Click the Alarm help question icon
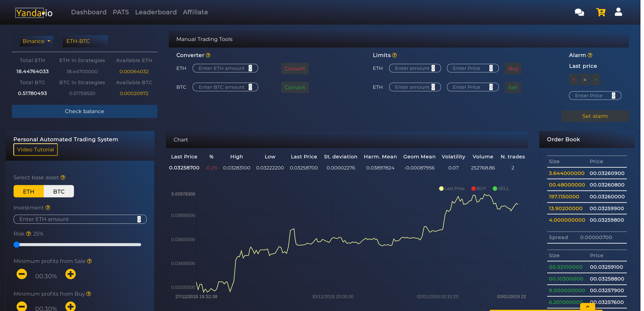Viewport: 644px width, 311px height. tap(590, 55)
